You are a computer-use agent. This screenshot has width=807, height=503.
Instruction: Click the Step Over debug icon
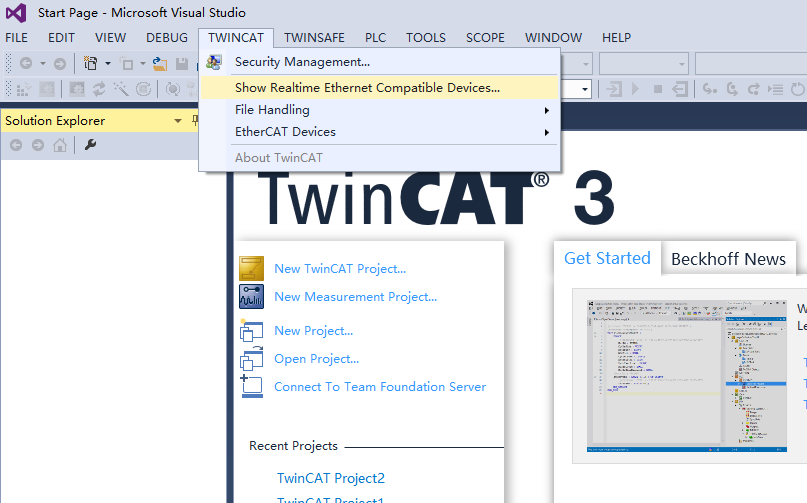click(x=732, y=90)
